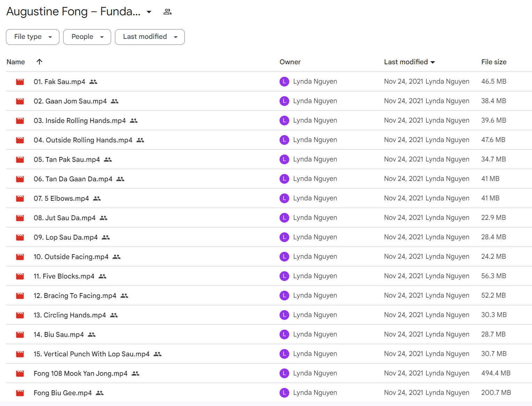532x406 pixels.
Task: Click shared icon next to 10. Outside Facing.mp4
Action: pos(117,257)
